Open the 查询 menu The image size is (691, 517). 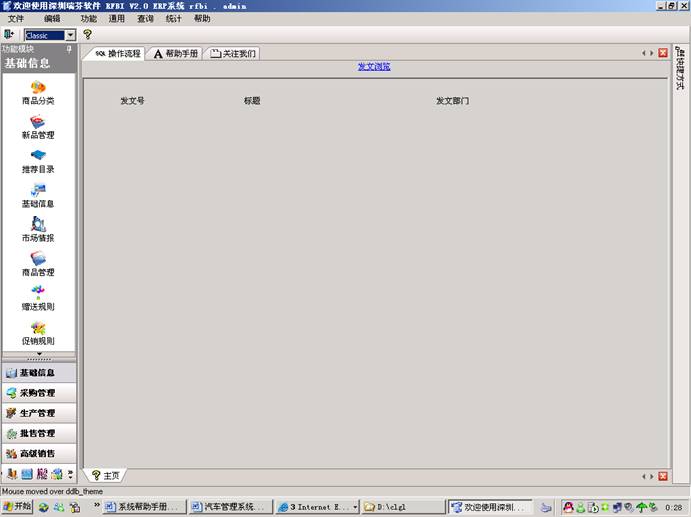[x=145, y=19]
